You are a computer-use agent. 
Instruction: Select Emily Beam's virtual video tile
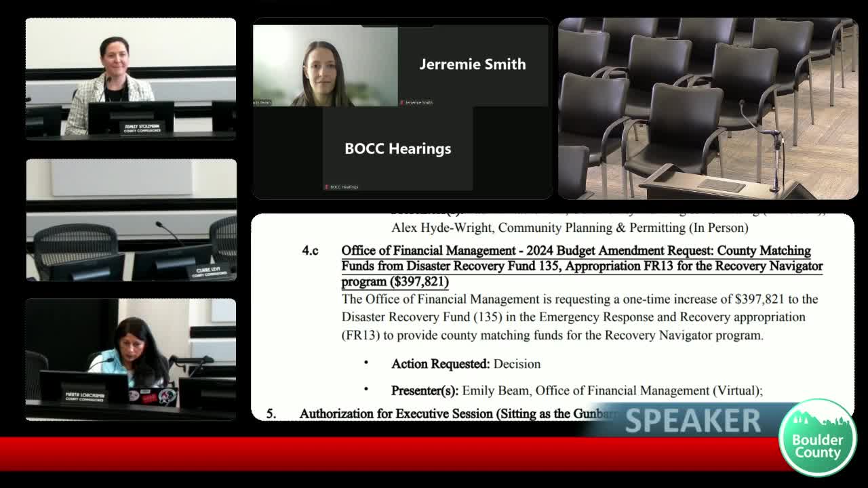[325, 66]
